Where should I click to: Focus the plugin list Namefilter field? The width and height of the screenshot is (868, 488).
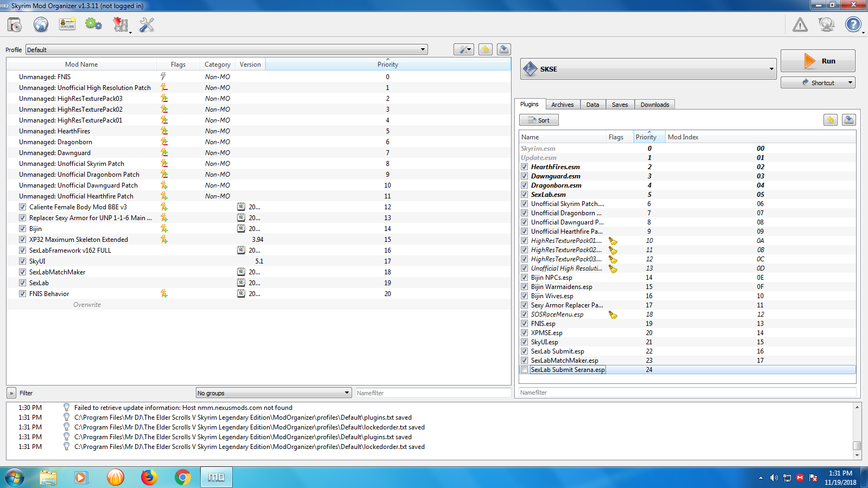[687, 392]
